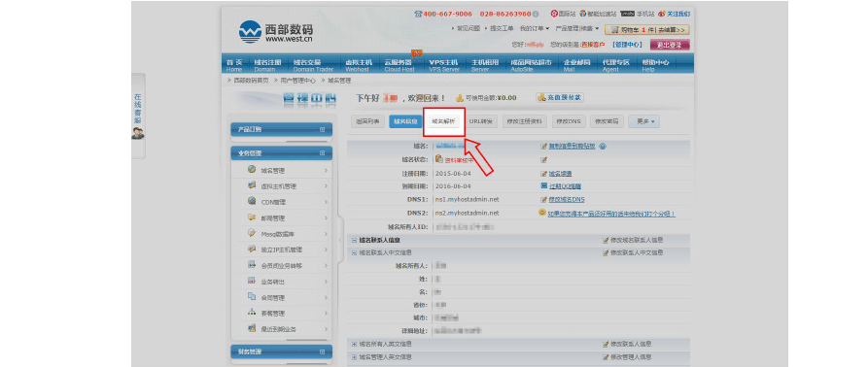Click the 修改注册资料 button

click(x=525, y=121)
